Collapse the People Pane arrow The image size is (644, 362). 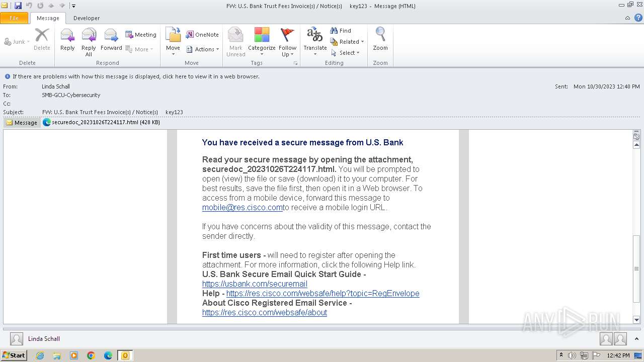637,339
